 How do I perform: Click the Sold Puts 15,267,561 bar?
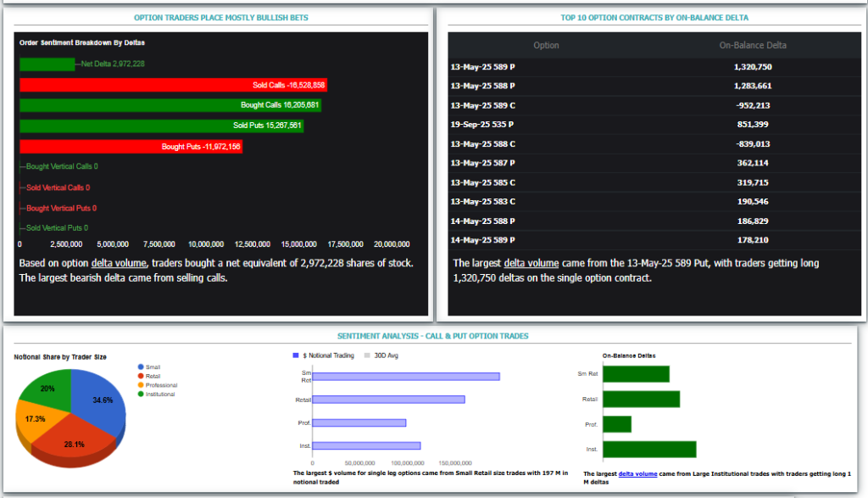[x=162, y=126]
